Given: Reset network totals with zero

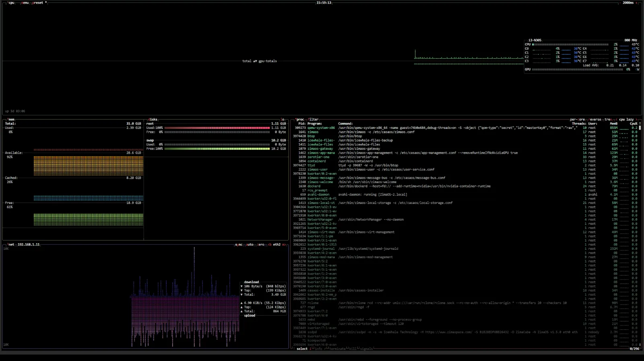Looking at the screenshot, I should [261, 245].
